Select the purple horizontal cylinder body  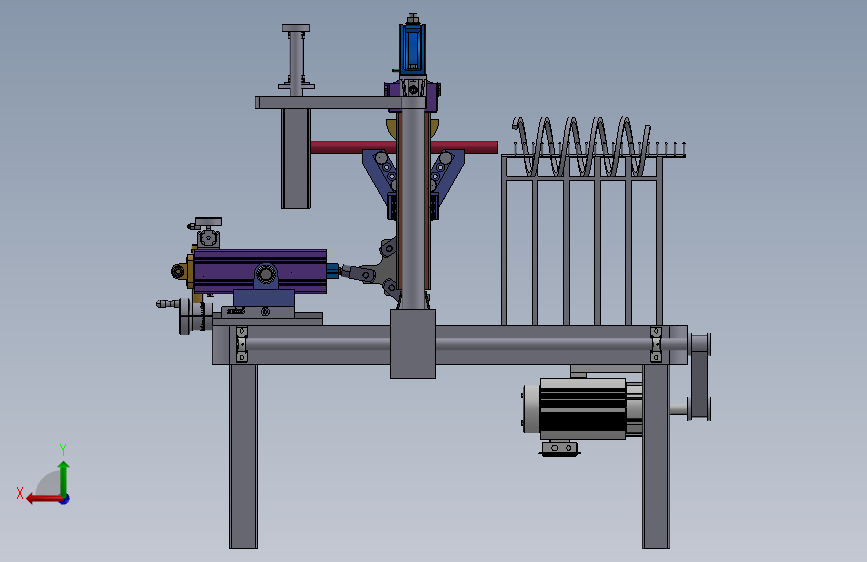point(260,271)
